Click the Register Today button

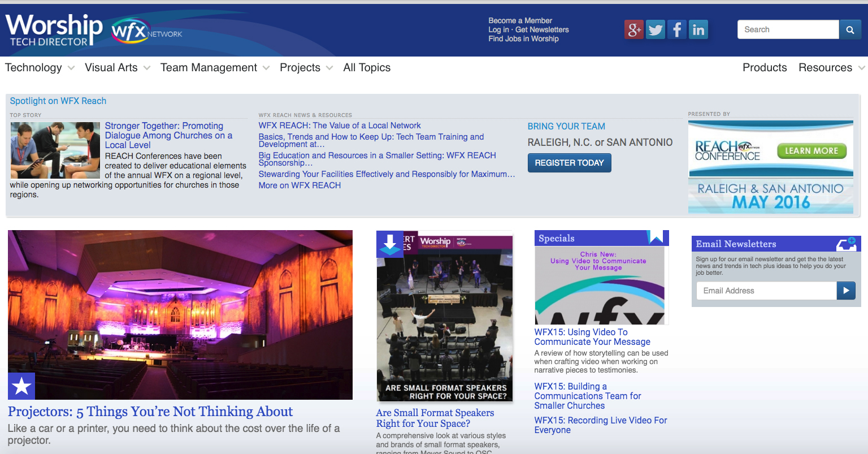(569, 163)
